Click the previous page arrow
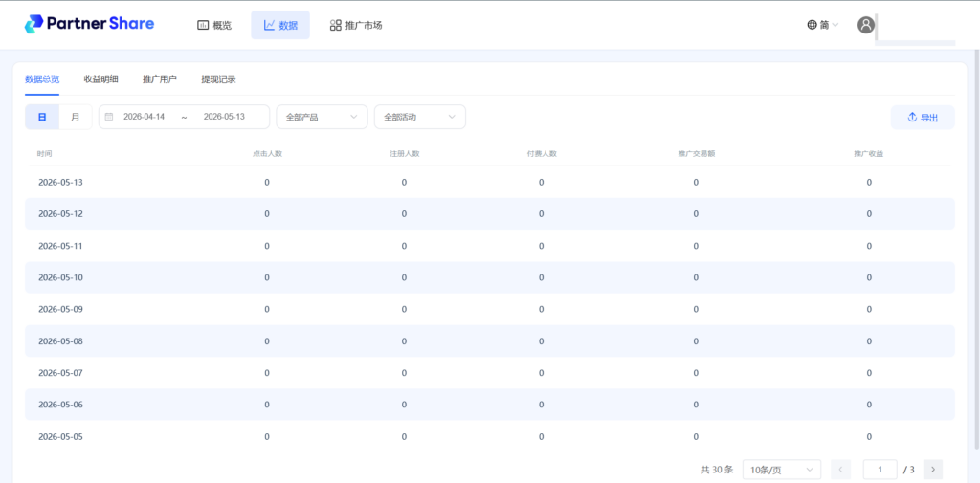The height and width of the screenshot is (483, 980). click(x=841, y=470)
